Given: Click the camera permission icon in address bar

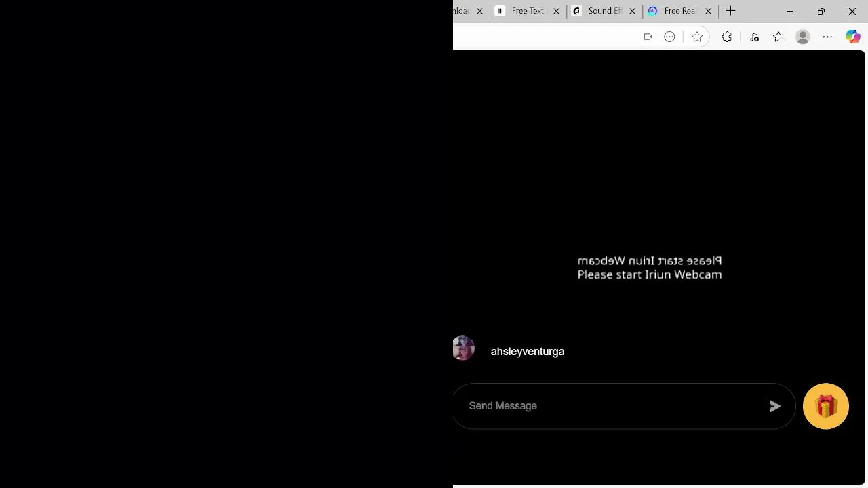Looking at the screenshot, I should tap(648, 37).
